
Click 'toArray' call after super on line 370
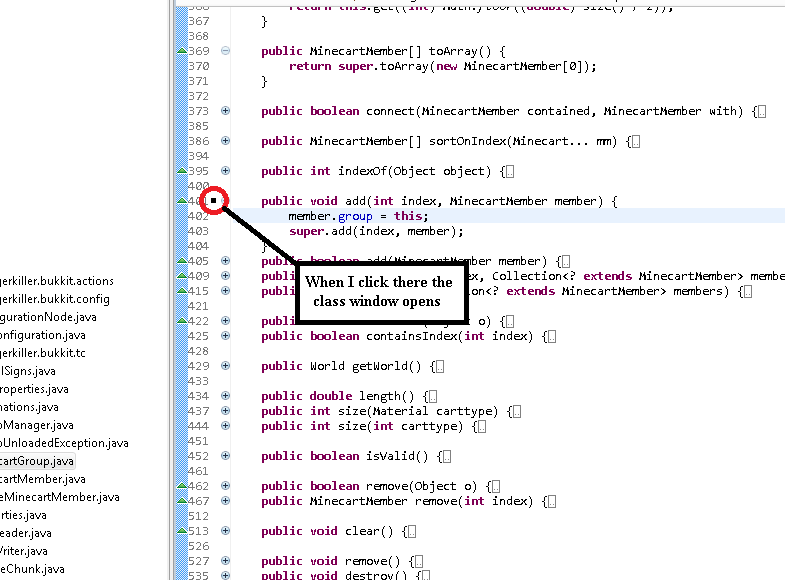pyautogui.click(x=405, y=66)
